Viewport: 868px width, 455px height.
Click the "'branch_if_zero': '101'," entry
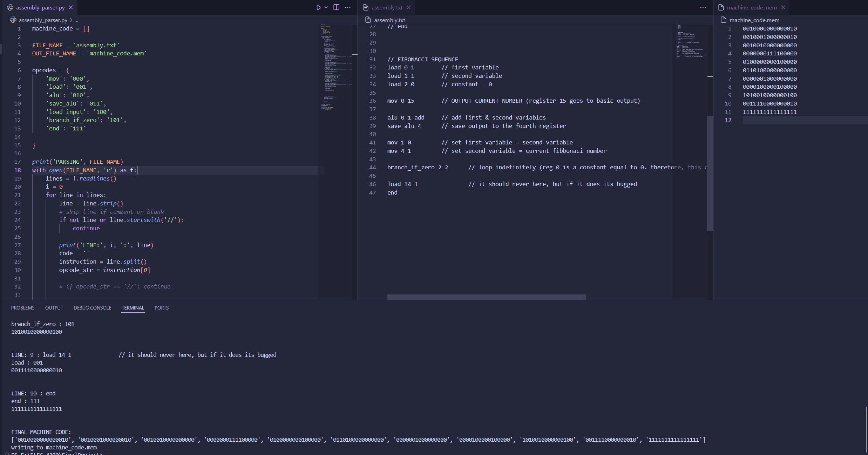(x=86, y=120)
